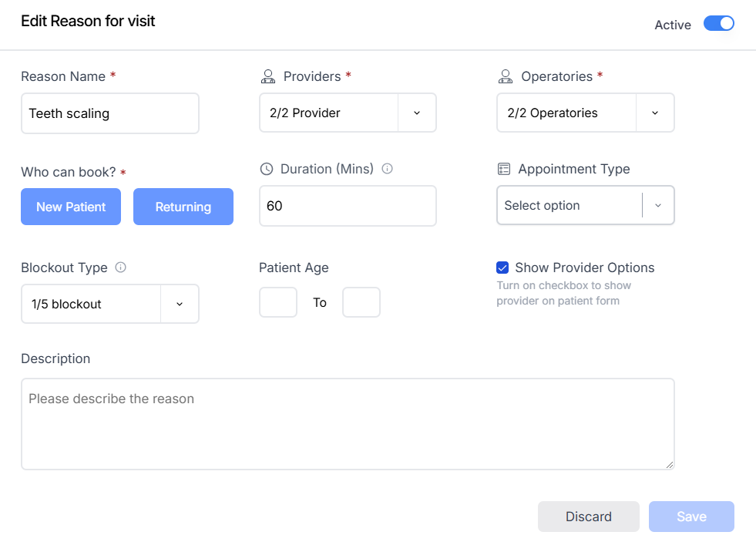Screen dimensions: 756x542
Task: Toggle New Patient booking option
Action: 71,207
